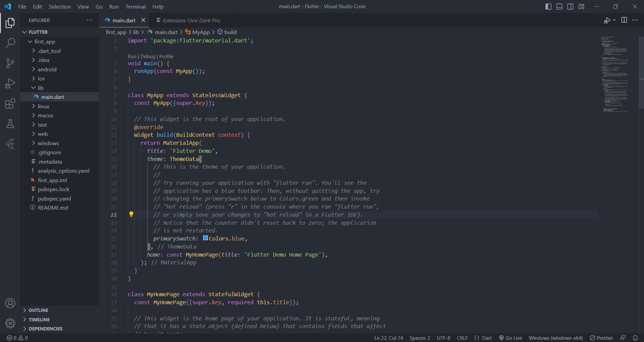
Task: Click the Debug code lens above main()
Action: click(147, 56)
